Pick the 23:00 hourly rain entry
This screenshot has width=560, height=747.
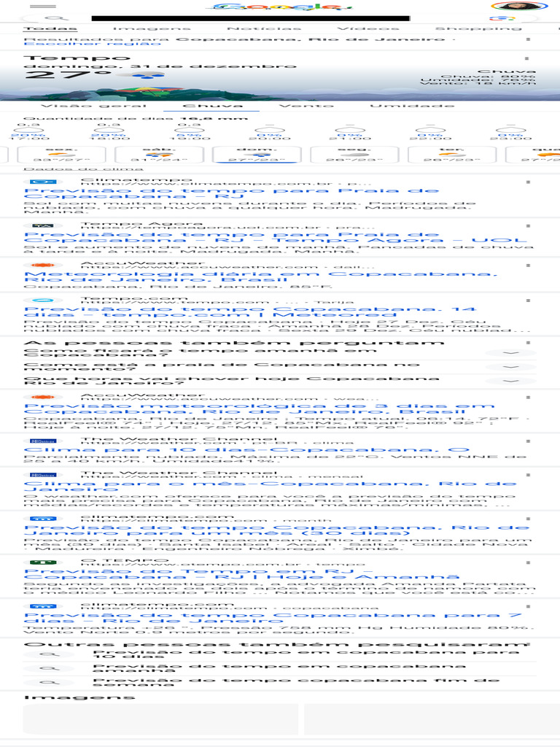[510, 132]
